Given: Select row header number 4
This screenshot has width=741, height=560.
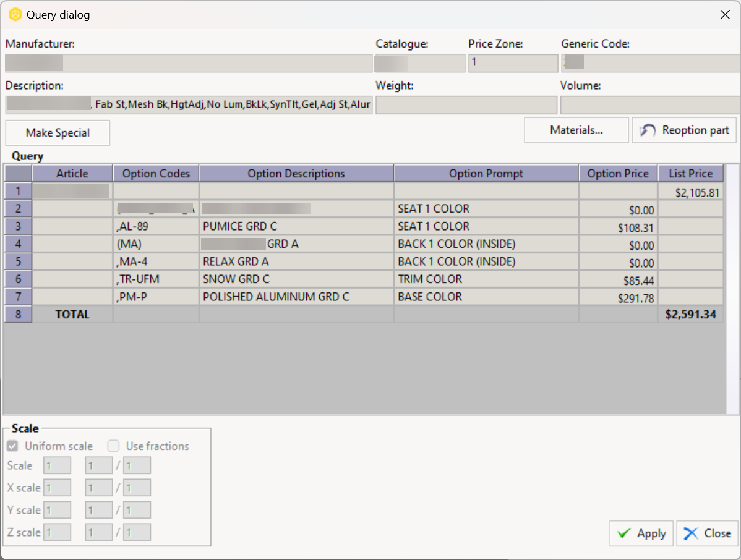Looking at the screenshot, I should [x=18, y=244].
